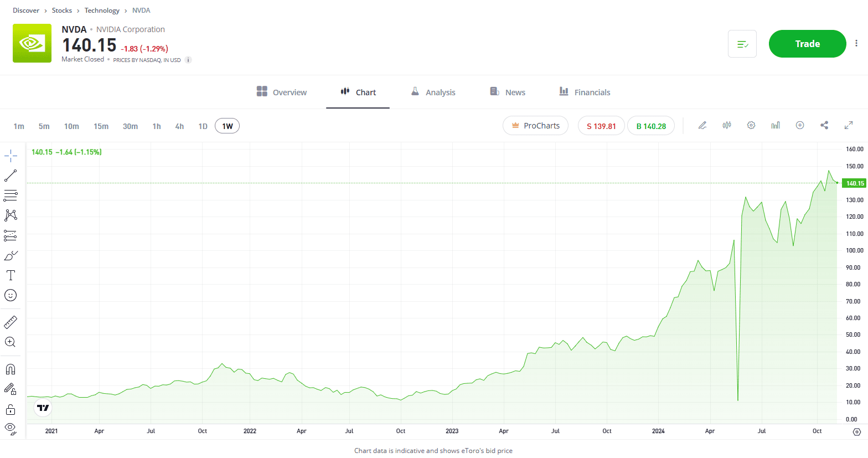
Task: Open the draw pencil tool in header
Action: click(702, 125)
